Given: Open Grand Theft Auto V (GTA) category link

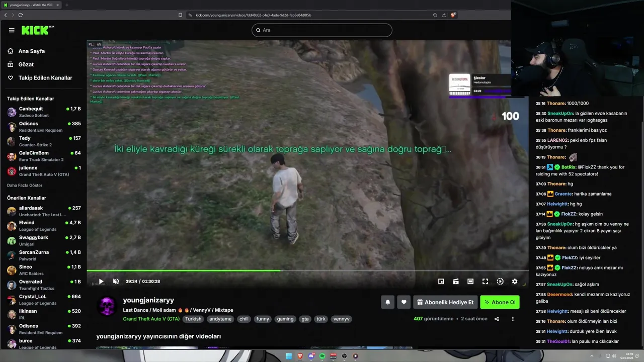Looking at the screenshot, I should pyautogui.click(x=151, y=319).
